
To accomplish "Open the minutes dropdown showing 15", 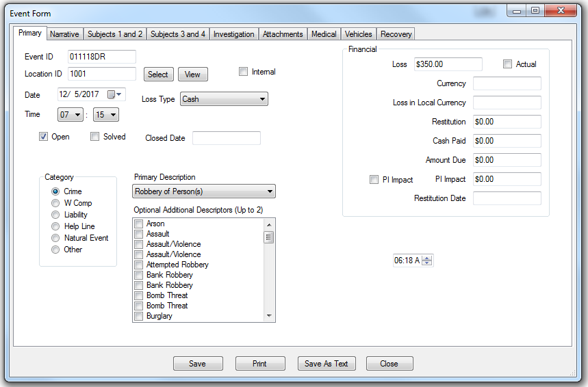I will tap(112, 115).
